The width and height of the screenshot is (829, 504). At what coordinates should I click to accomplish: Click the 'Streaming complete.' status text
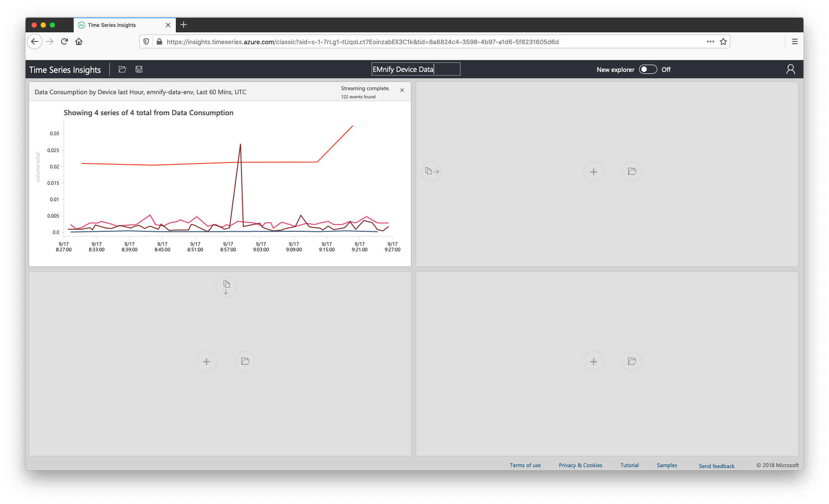(365, 88)
